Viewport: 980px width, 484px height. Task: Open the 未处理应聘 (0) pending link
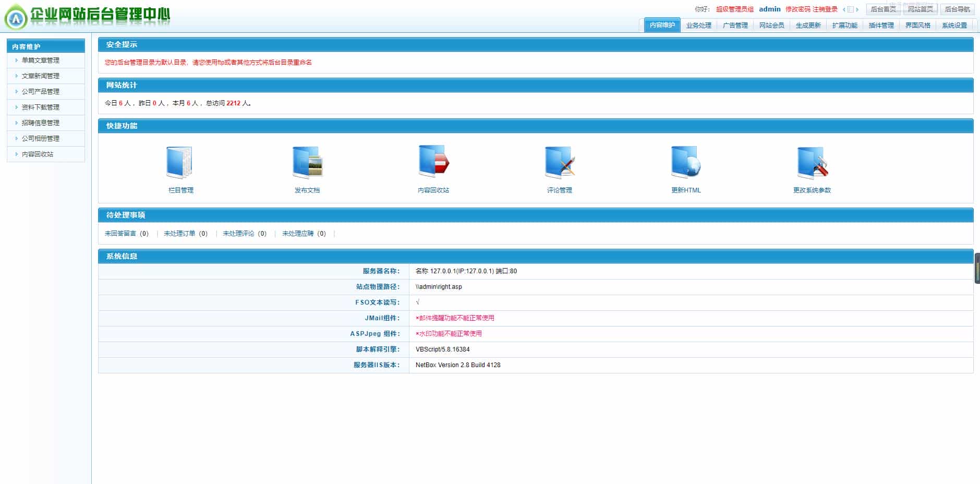(x=304, y=234)
